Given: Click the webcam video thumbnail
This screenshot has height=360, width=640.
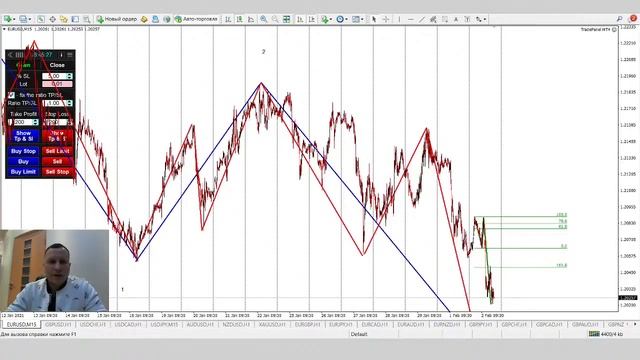Looking at the screenshot, I should pos(54,271).
